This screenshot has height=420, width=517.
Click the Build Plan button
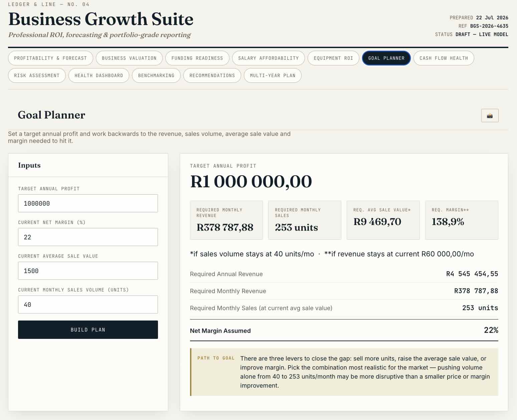[x=88, y=330]
